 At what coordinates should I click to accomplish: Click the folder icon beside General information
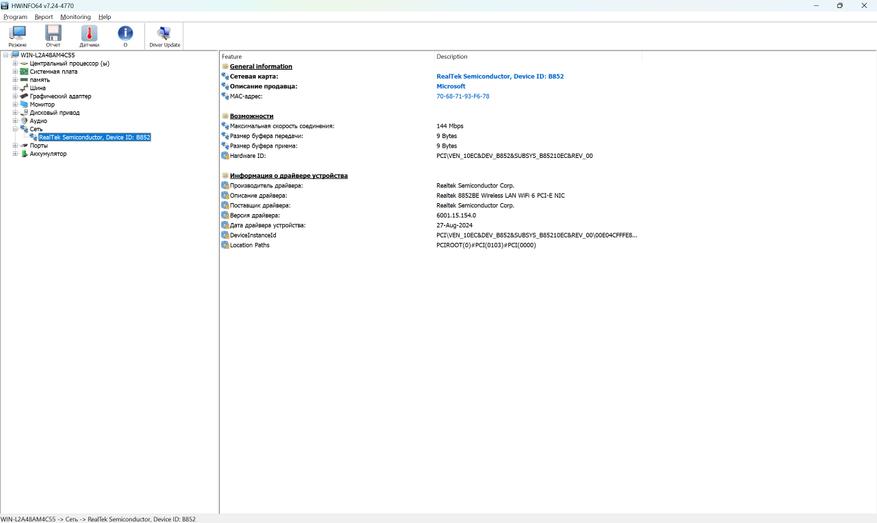pos(225,66)
